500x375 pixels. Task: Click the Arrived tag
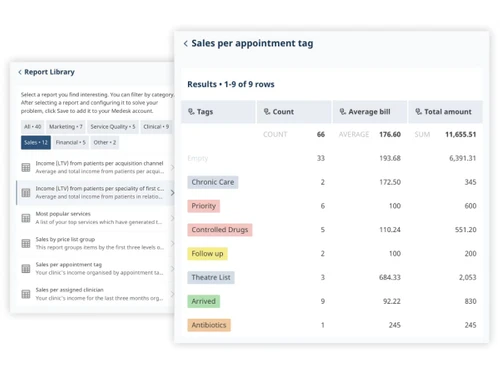(203, 301)
